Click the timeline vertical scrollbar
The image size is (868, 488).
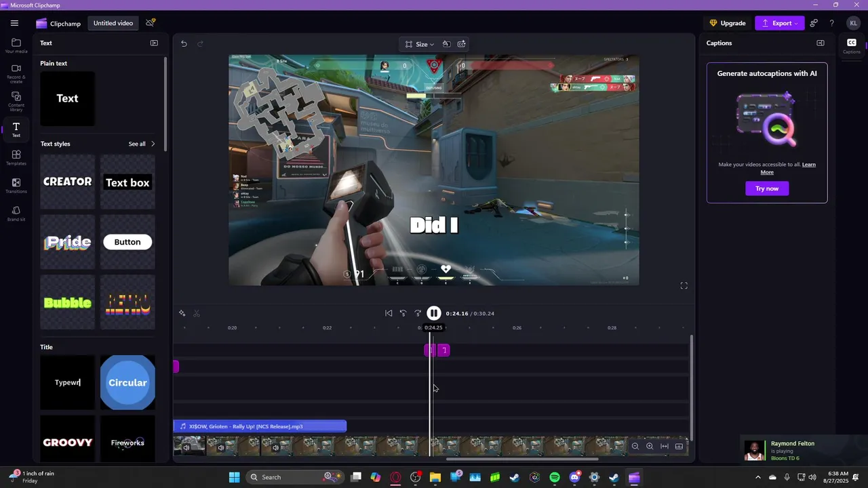point(692,388)
